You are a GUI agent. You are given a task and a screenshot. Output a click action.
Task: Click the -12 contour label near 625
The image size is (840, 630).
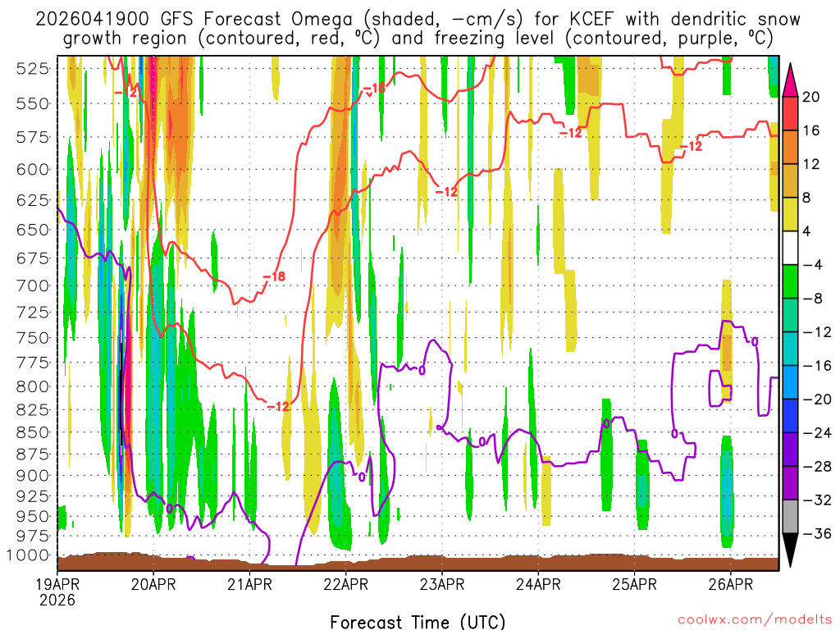[x=446, y=192]
